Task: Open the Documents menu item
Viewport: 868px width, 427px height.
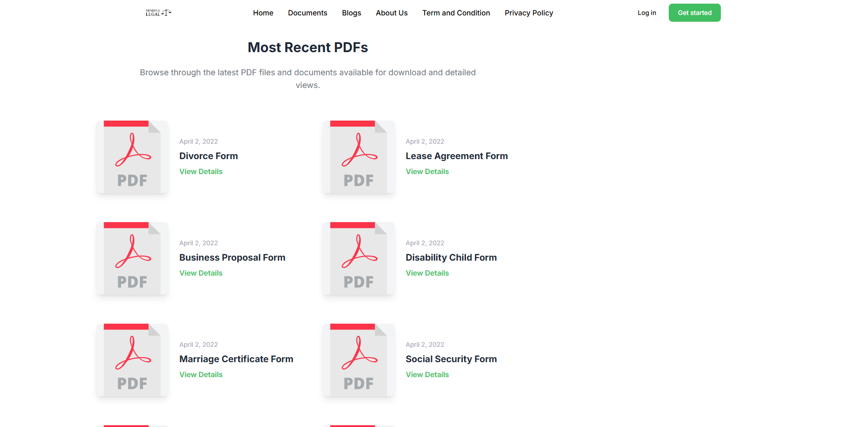Action: tap(307, 13)
